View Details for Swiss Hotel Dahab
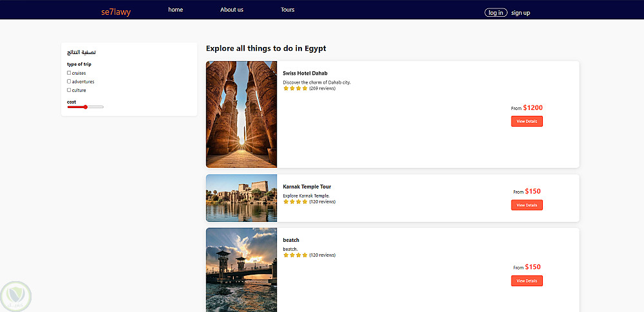644x312 pixels. pos(527,121)
